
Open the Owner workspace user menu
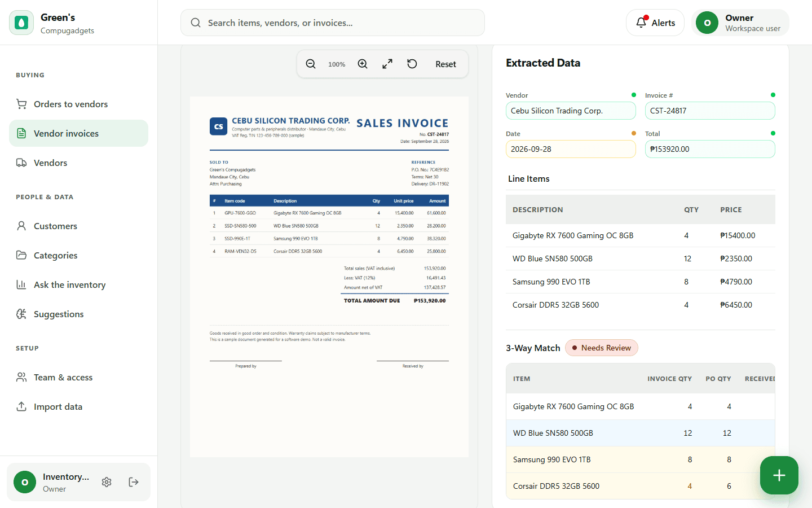point(740,23)
